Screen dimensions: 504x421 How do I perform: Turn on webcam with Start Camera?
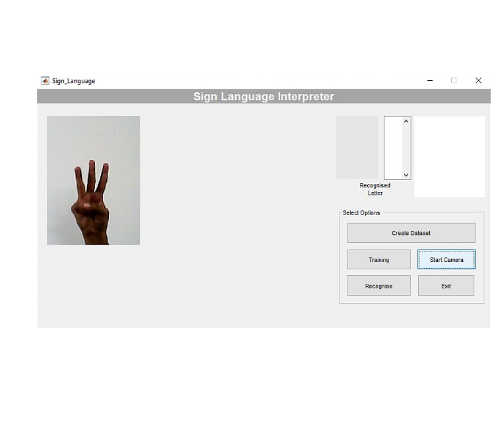[446, 260]
